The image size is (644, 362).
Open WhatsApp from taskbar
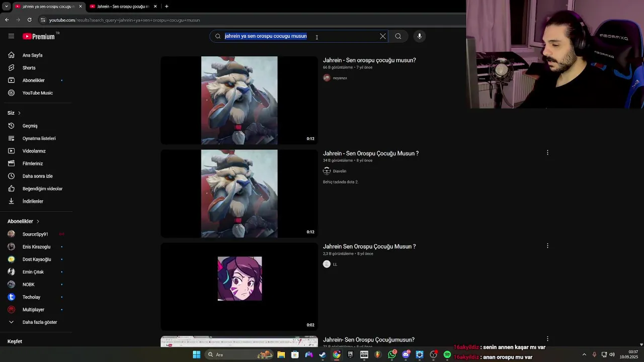point(392,354)
